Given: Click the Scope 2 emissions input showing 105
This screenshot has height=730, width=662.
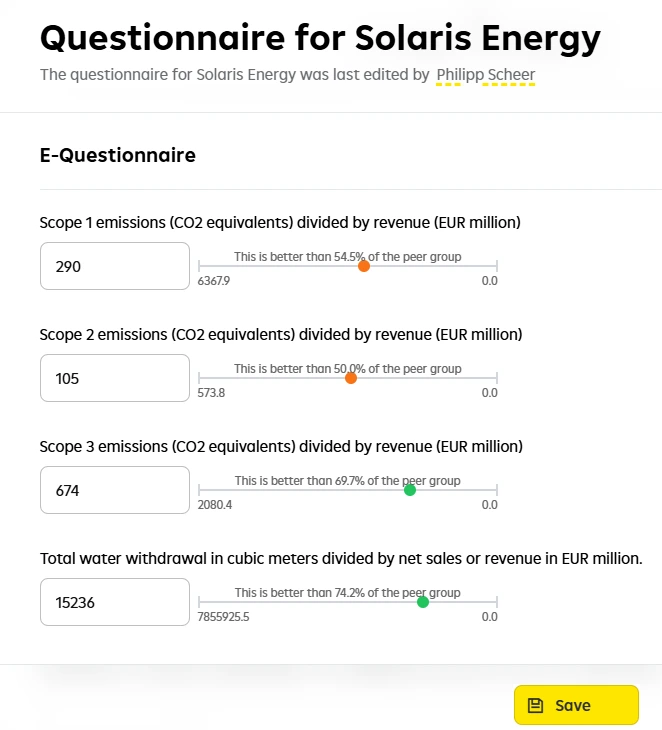Looking at the screenshot, I should tap(115, 378).
